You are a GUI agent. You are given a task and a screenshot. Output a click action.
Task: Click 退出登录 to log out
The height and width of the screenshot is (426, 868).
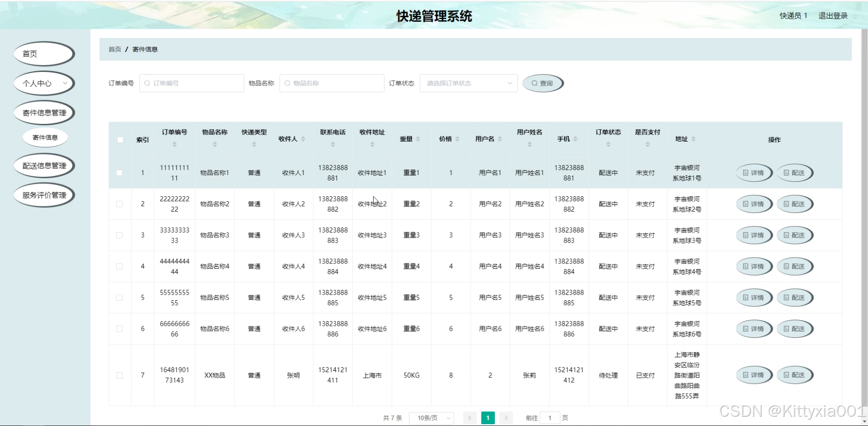point(833,16)
